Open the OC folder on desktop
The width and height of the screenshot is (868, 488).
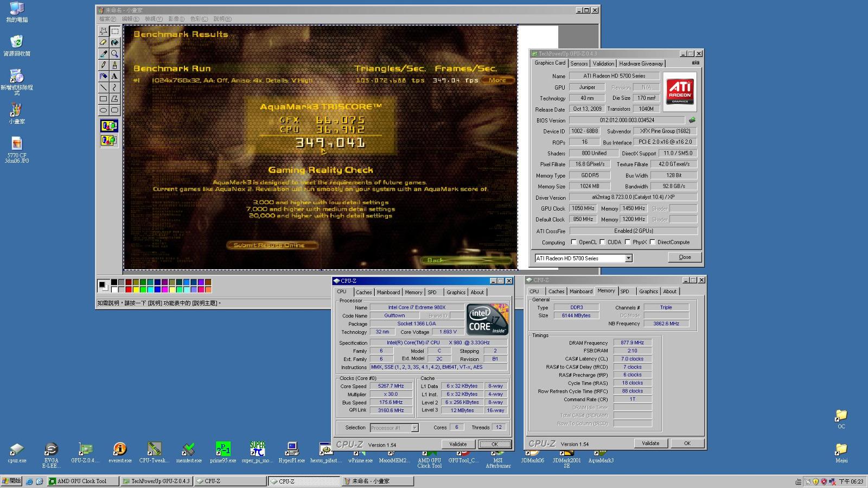[841, 419]
